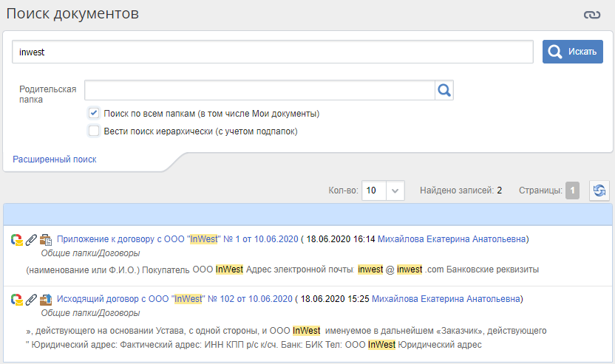This screenshot has height=364, width=615.
Task: Click briefcase document icon in first result
Action: [45, 240]
